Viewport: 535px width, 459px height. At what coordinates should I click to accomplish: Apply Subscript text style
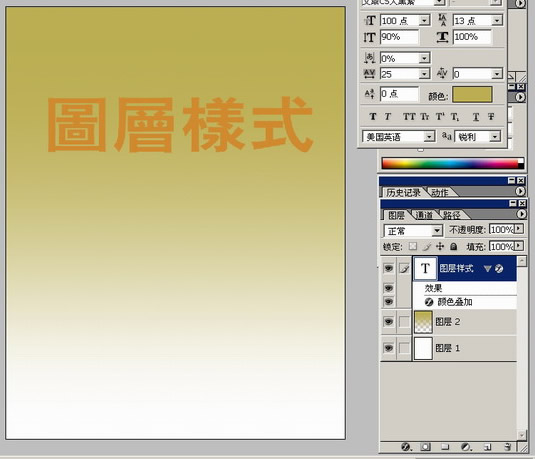(455, 117)
